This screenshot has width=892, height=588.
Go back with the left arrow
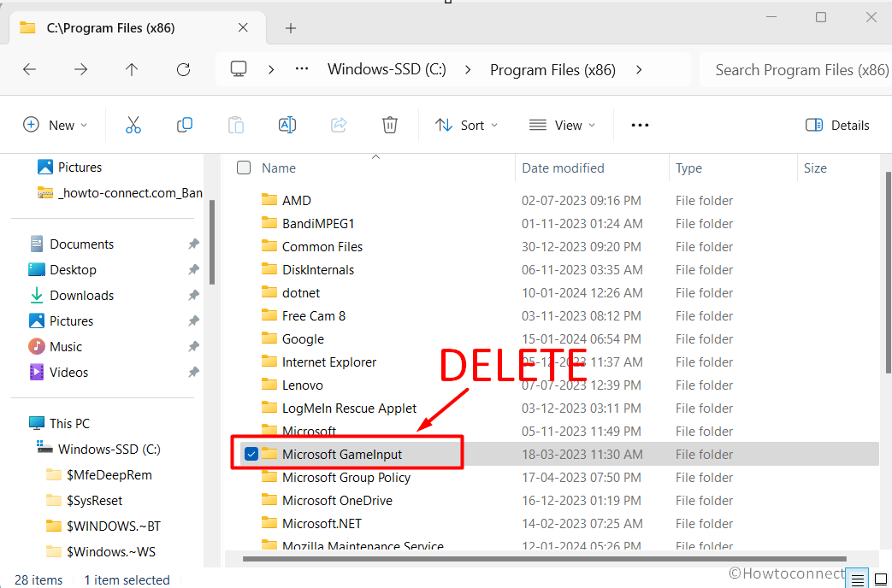30,69
